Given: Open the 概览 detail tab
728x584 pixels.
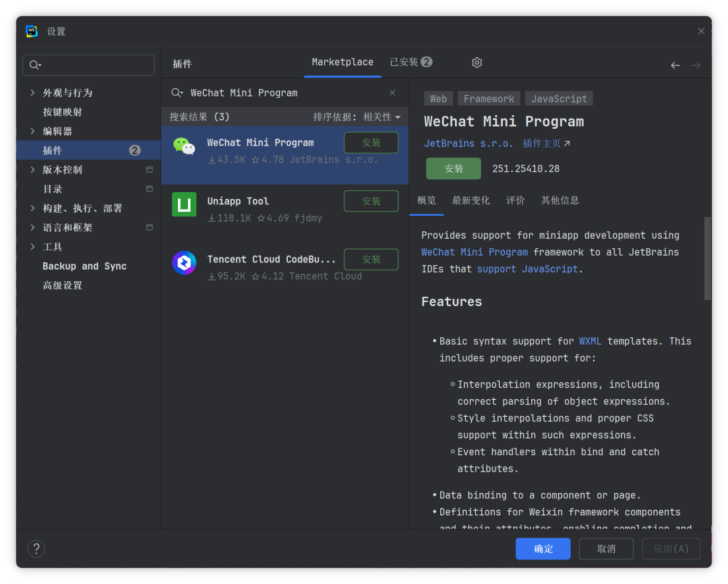Looking at the screenshot, I should click(x=426, y=200).
